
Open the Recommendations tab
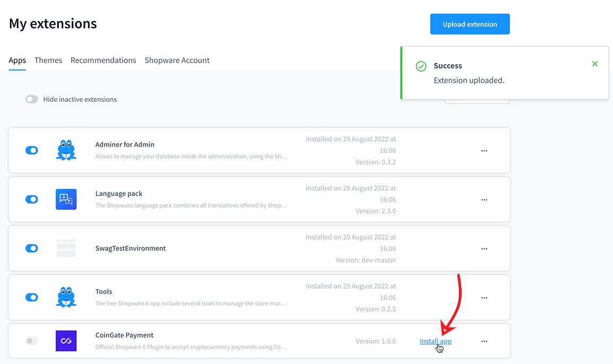[x=103, y=60]
